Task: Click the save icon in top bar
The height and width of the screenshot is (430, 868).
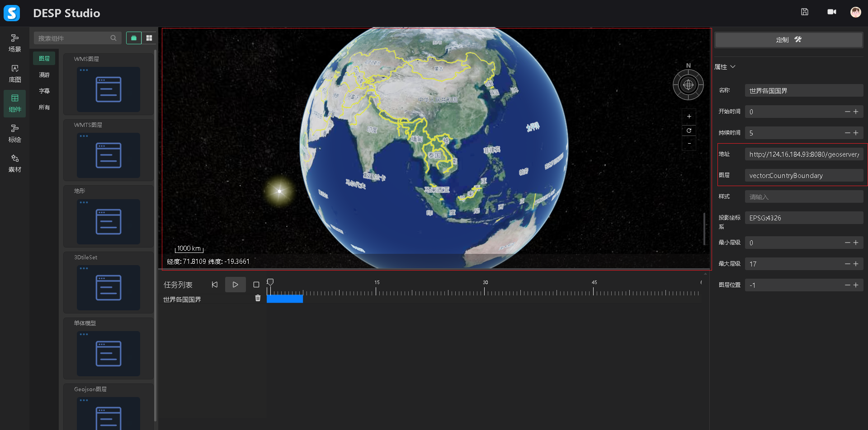Action: 805,12
